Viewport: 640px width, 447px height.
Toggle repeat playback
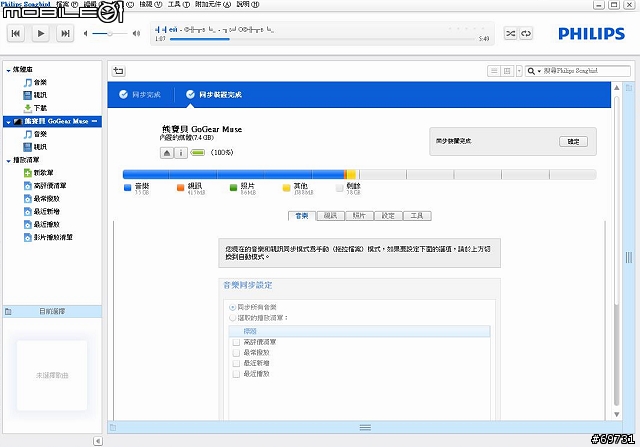click(x=526, y=33)
